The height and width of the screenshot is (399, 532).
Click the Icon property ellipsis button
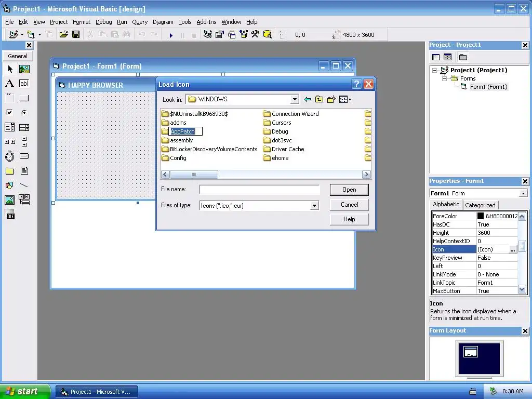click(513, 250)
